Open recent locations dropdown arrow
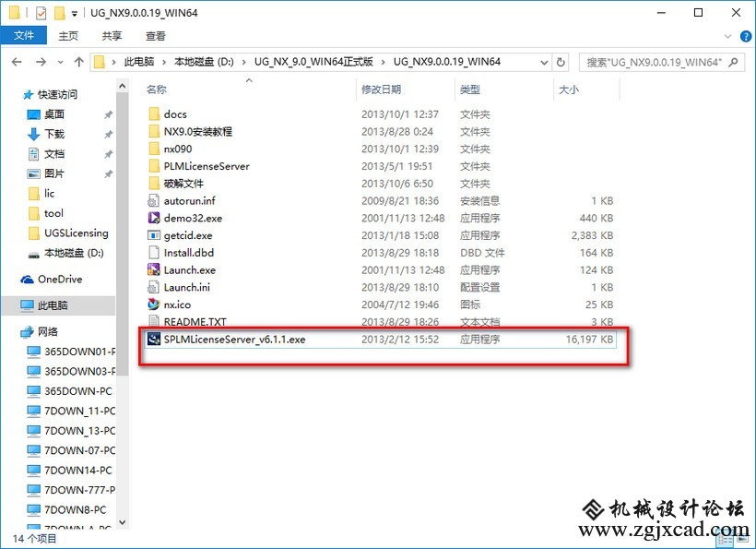Screen dimensions: 756x549 [60, 62]
